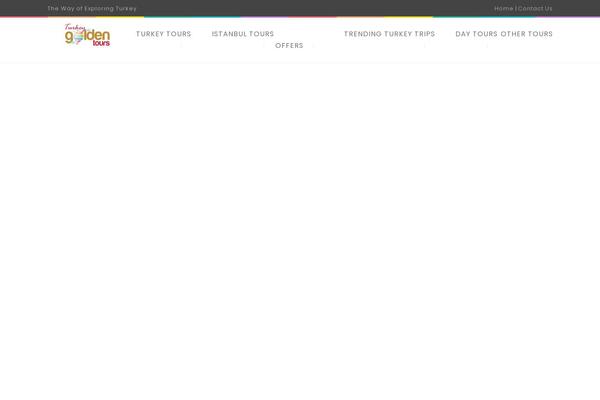Open the Offers menu item

[289, 45]
